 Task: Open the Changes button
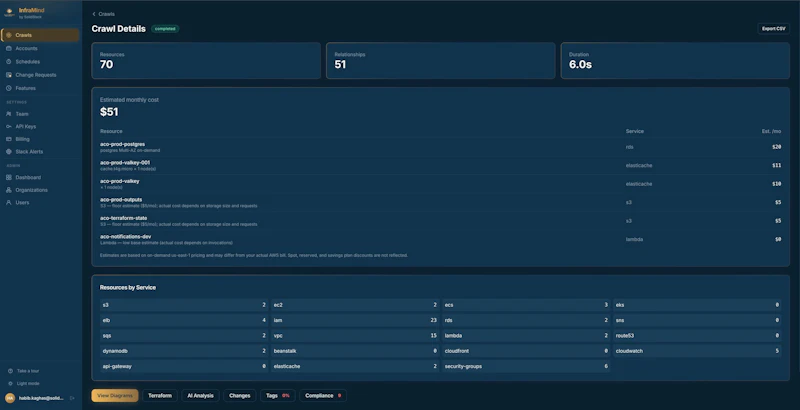click(x=240, y=396)
